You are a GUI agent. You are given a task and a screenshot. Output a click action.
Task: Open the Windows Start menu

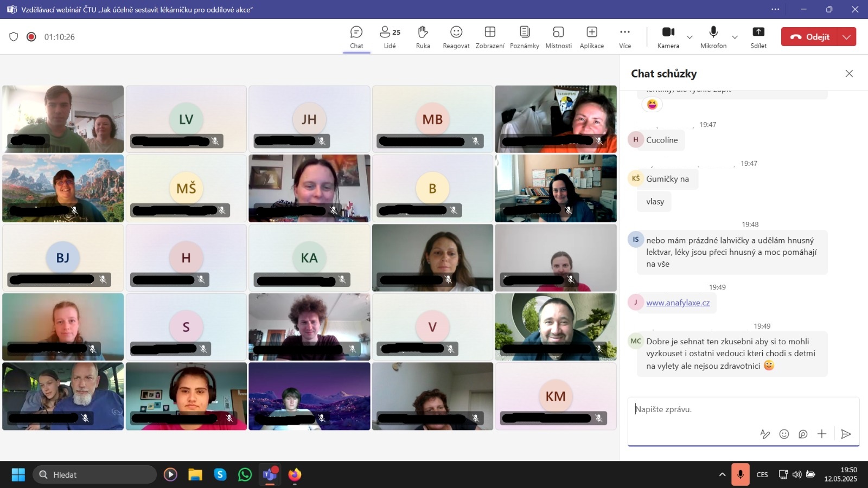pyautogui.click(x=18, y=474)
